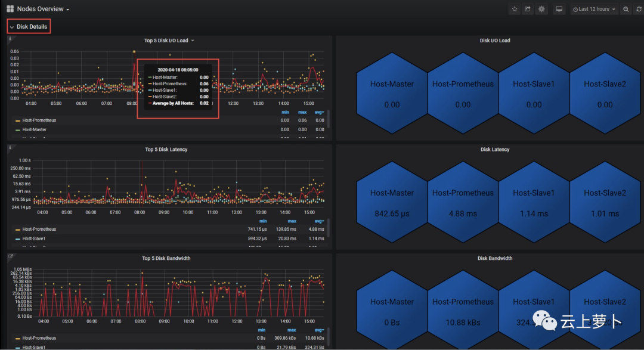This screenshot has width=644, height=350.
Task: Use the I/O Load legend scrollbar
Action: coord(328,119)
